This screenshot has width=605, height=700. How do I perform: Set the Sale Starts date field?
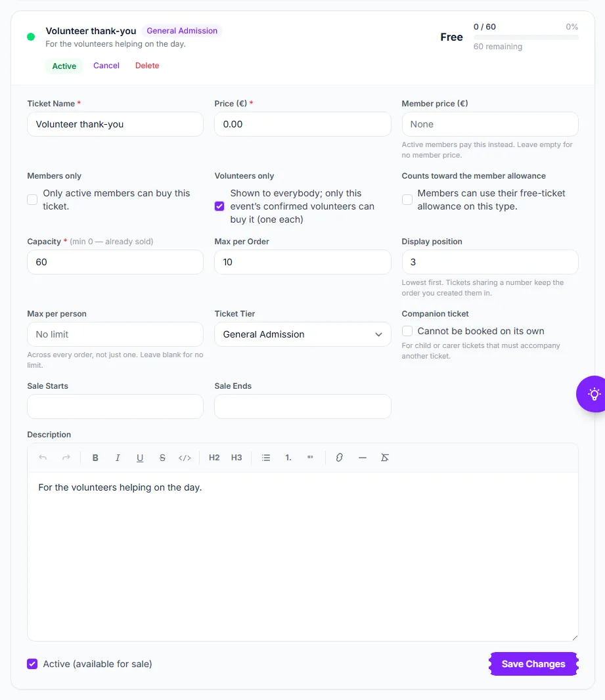click(x=115, y=406)
